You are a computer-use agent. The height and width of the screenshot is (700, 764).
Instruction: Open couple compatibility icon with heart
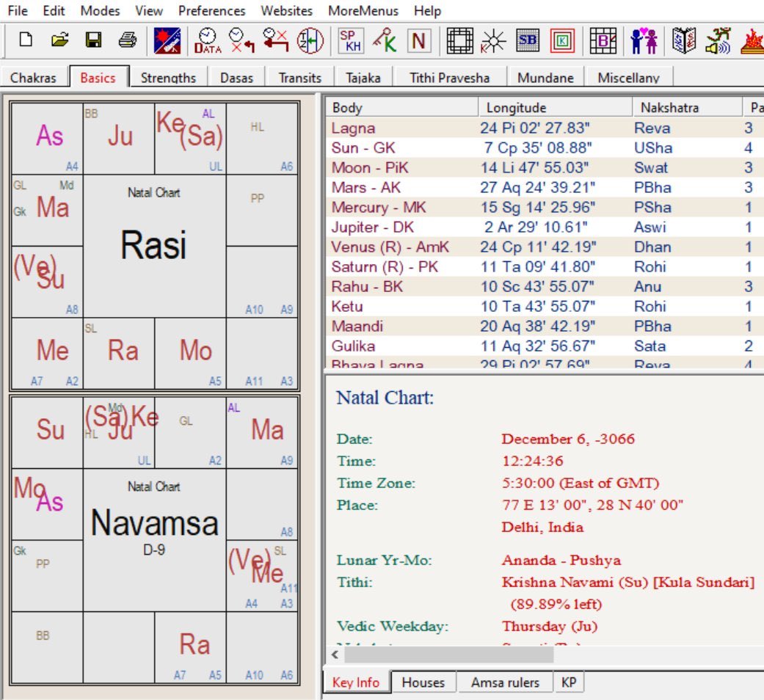[x=644, y=40]
